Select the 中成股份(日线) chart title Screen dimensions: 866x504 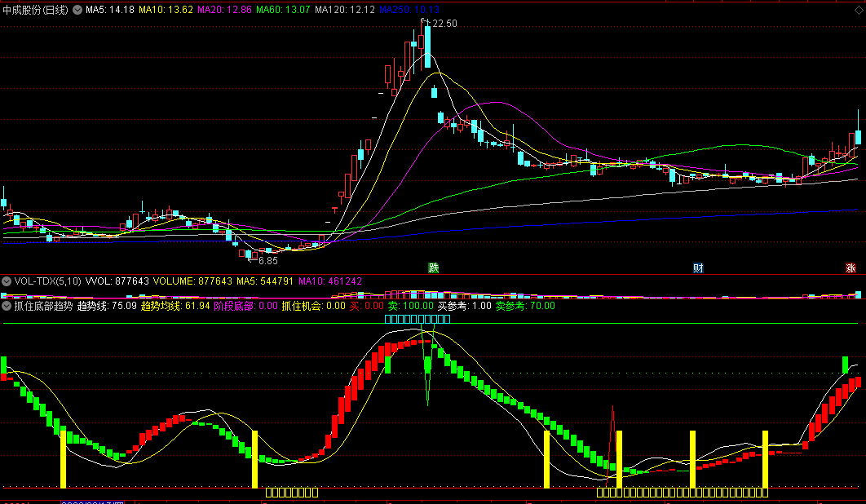pyautogui.click(x=35, y=10)
